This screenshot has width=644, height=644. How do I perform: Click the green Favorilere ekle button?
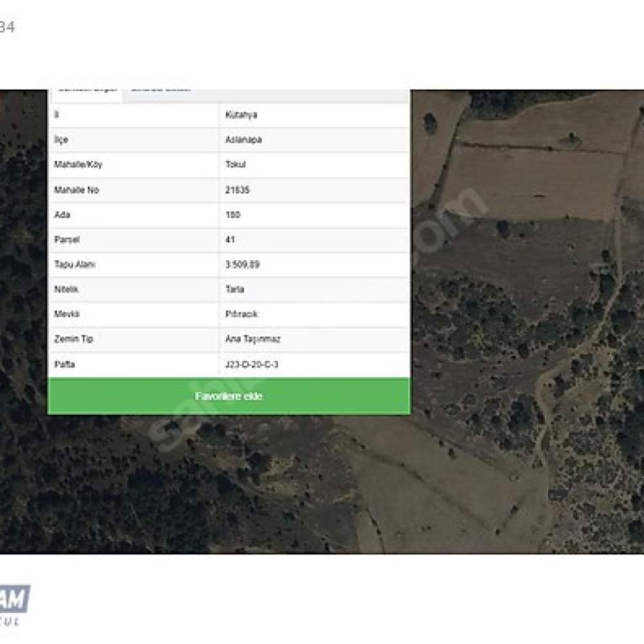point(229,396)
